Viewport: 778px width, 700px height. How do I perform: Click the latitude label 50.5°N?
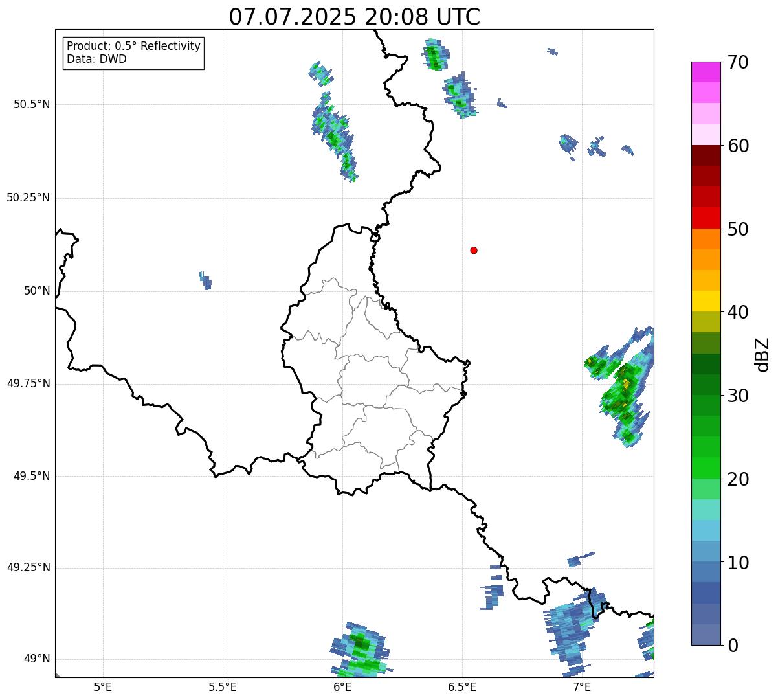(x=31, y=104)
